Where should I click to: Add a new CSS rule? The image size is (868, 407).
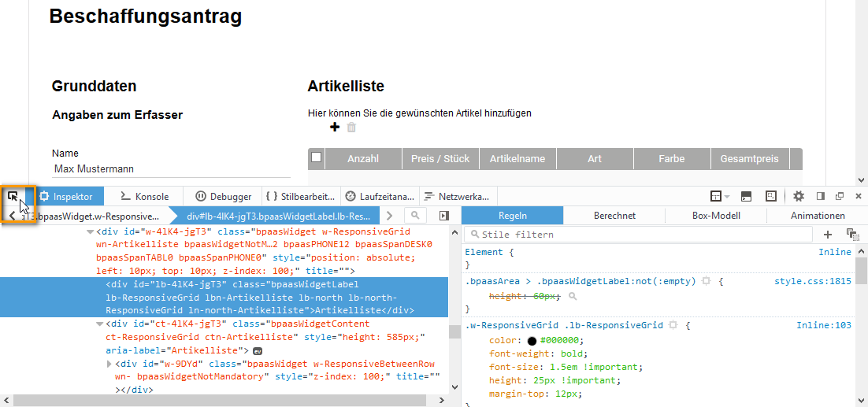pos(828,234)
